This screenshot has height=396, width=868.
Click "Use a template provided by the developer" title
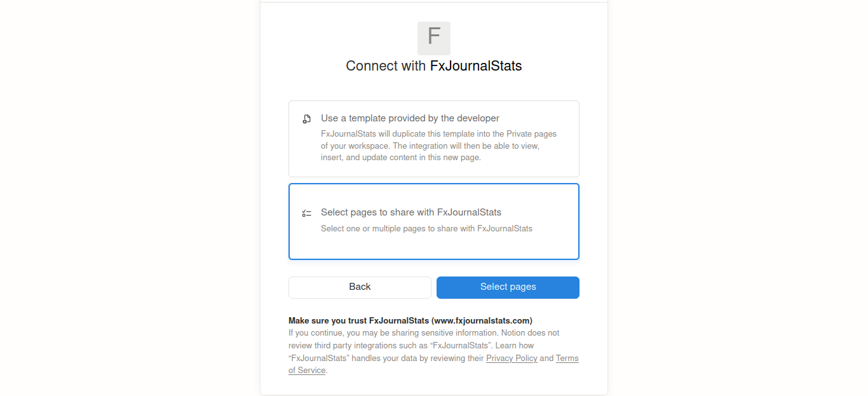click(x=410, y=118)
